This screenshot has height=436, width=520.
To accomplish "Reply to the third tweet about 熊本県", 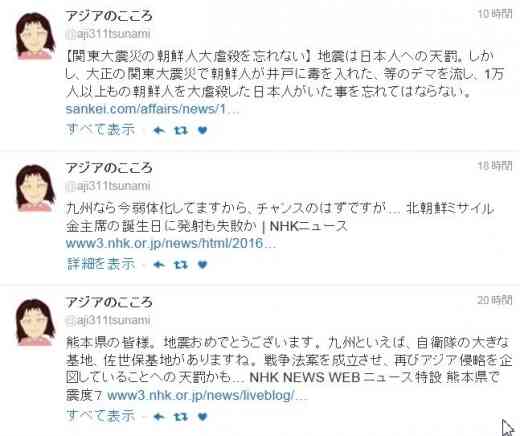I will tap(159, 416).
